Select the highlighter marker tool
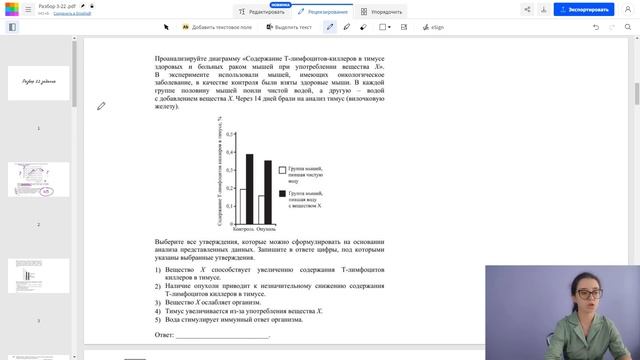 pyautogui.click(x=347, y=27)
